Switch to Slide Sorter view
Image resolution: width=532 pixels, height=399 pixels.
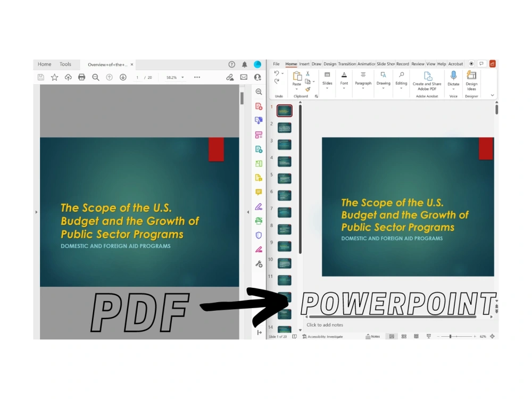tap(404, 337)
